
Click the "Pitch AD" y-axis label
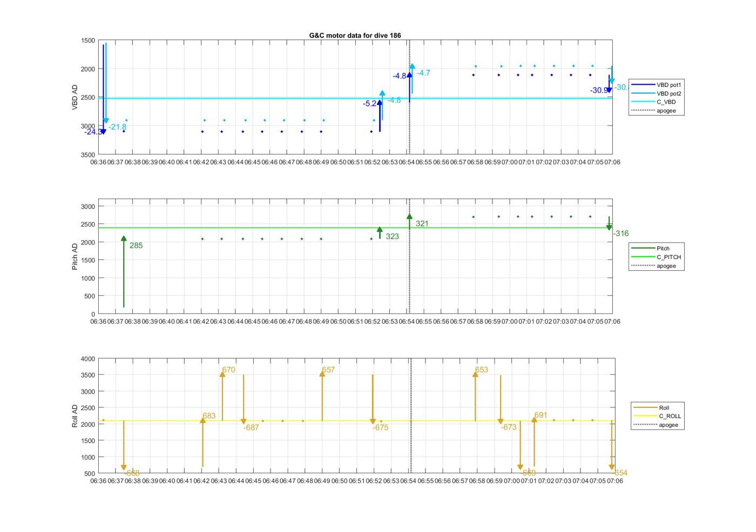pyautogui.click(x=75, y=256)
